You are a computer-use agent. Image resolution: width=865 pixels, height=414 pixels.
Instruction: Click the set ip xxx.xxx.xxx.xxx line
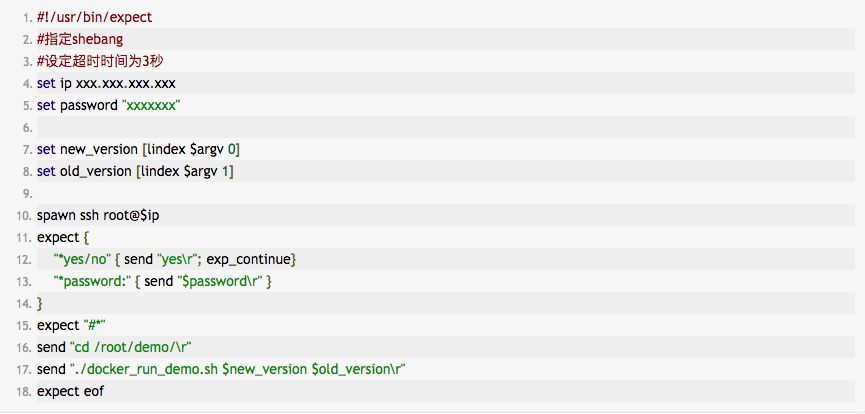pos(106,84)
